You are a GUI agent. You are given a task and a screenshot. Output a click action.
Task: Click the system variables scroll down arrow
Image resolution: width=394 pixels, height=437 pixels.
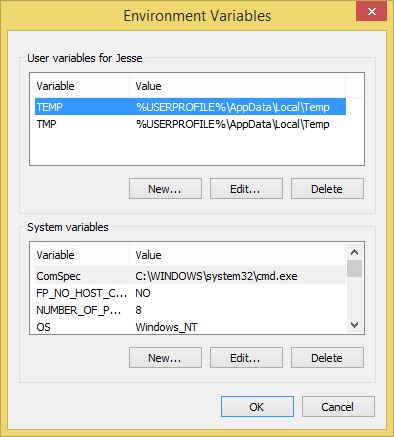pyautogui.click(x=354, y=324)
